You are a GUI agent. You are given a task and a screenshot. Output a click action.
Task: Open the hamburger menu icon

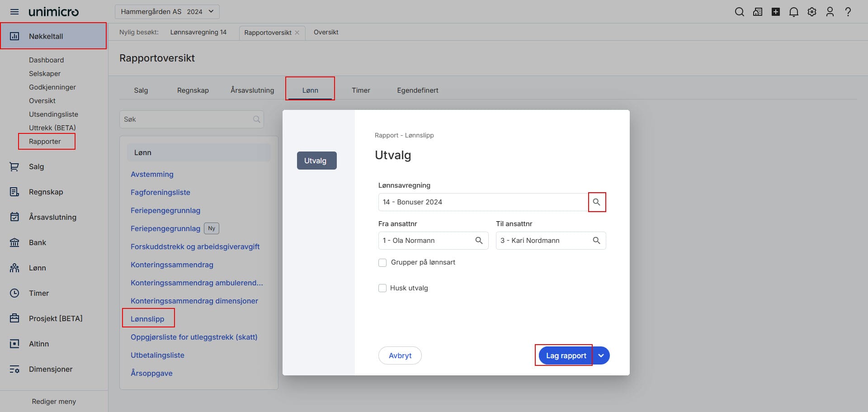[x=14, y=12]
